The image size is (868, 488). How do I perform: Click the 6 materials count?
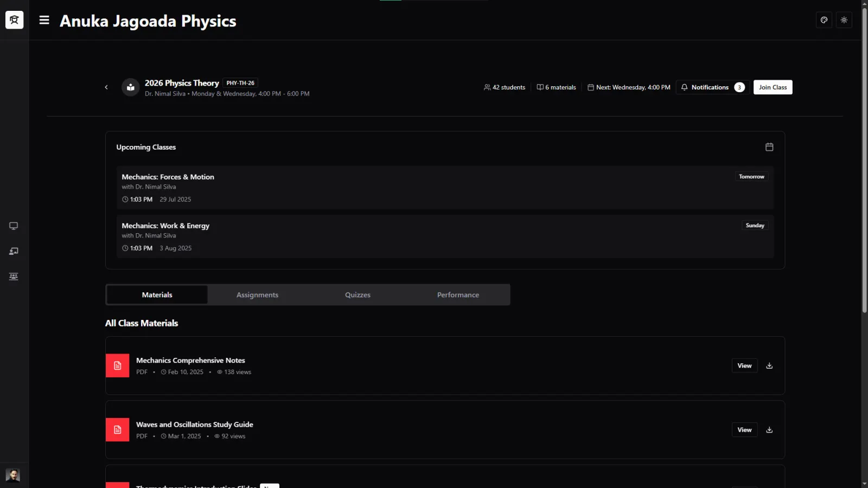pyautogui.click(x=556, y=87)
